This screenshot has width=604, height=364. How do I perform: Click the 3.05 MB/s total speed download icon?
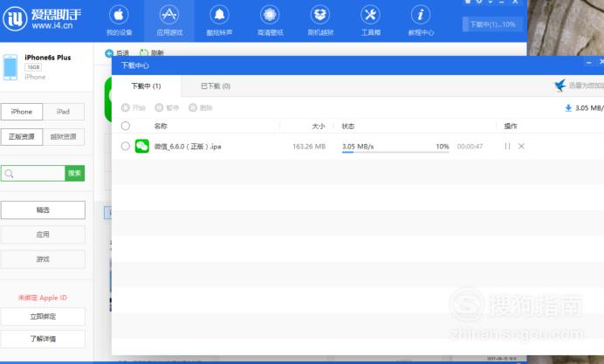click(568, 108)
